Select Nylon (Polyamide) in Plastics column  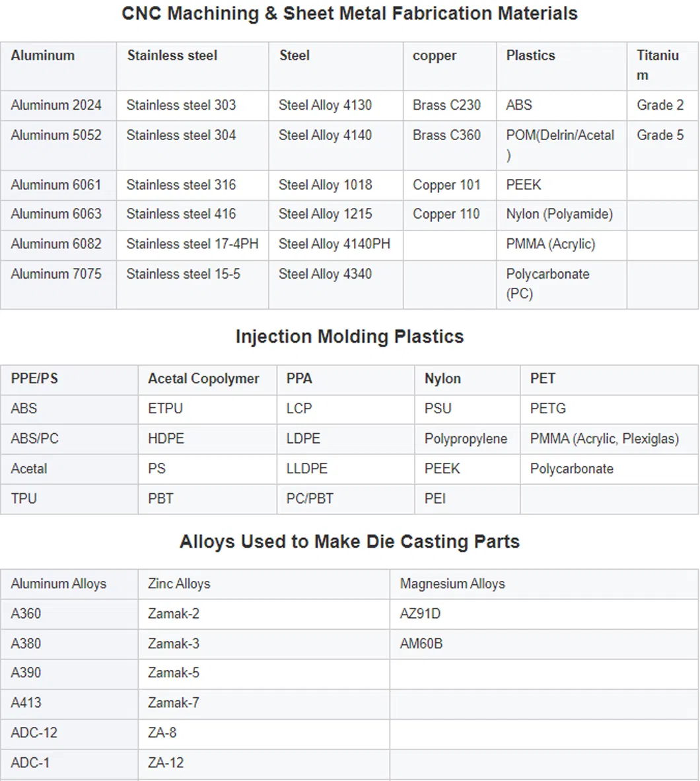point(559,214)
